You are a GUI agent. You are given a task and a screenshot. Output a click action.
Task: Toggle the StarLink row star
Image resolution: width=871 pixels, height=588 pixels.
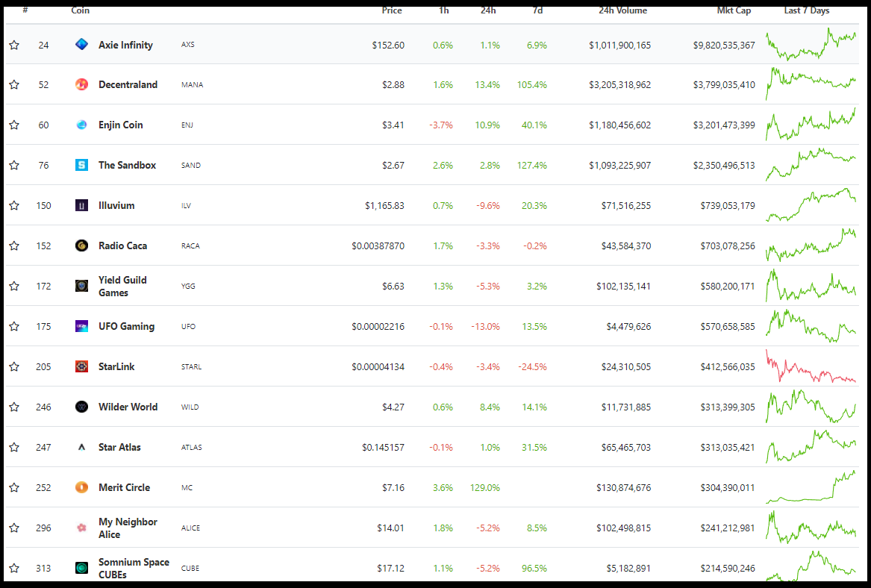click(14, 366)
